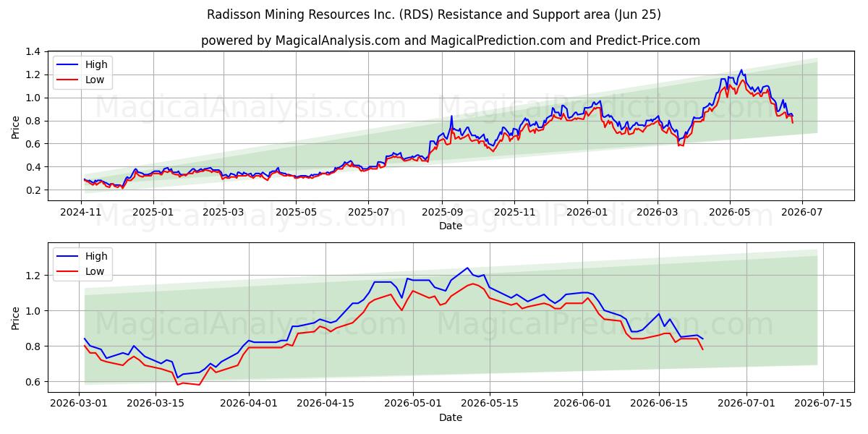Click the chart title mentioning Radisson Mining Resources
The height and width of the screenshot is (434, 868).
pyautogui.click(x=434, y=14)
